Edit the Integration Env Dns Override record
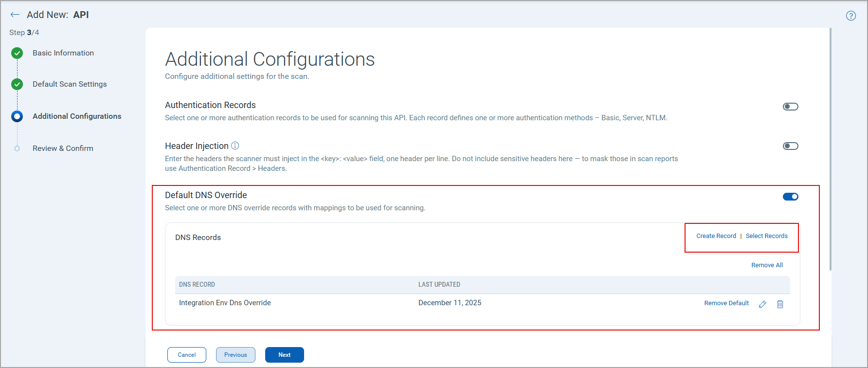Screen dimensions: 868x368 [762, 304]
